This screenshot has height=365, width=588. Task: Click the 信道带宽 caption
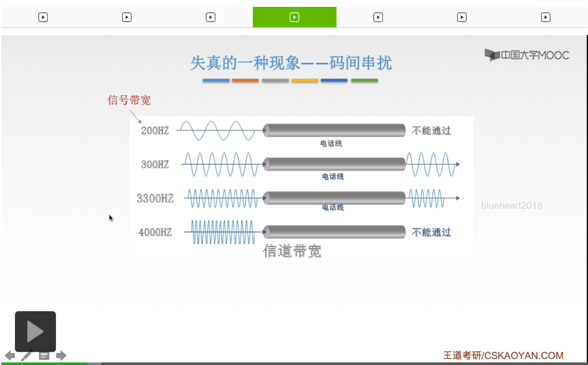click(292, 251)
